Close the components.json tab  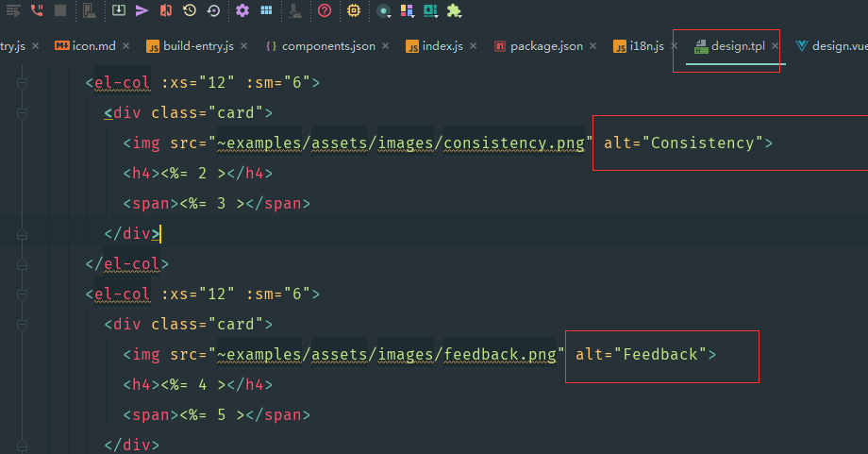(x=385, y=46)
